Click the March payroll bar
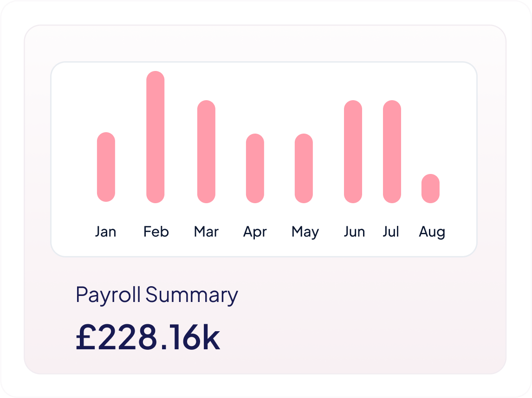This screenshot has height=398, width=532. point(206,152)
